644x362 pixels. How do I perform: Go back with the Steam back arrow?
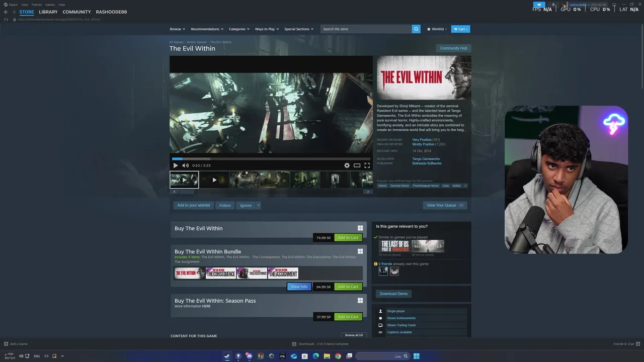[6, 12]
